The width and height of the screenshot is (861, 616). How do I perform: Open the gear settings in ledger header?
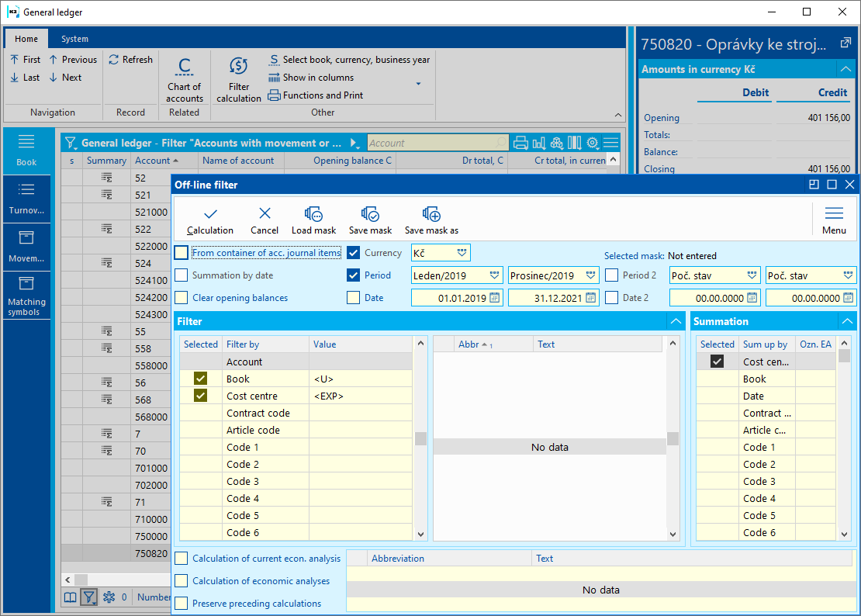(x=593, y=144)
